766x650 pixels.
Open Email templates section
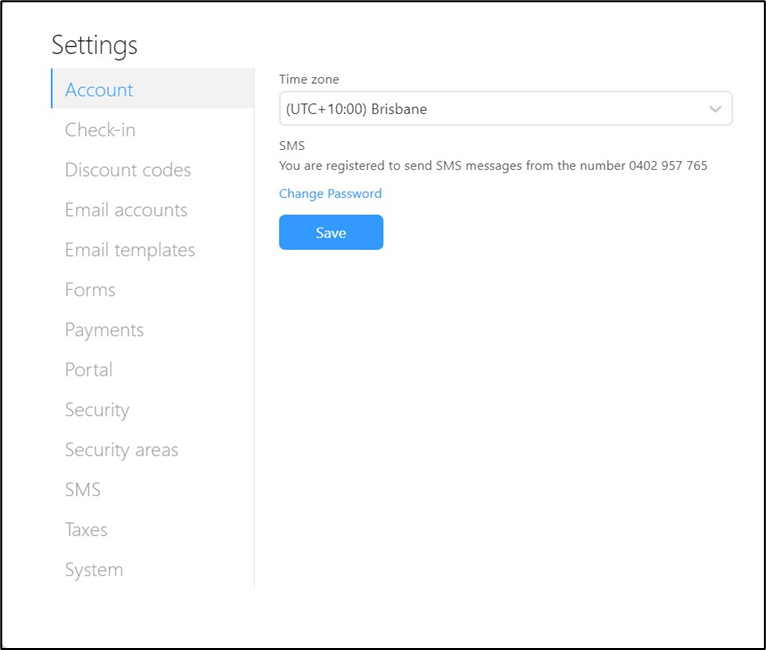(x=130, y=250)
